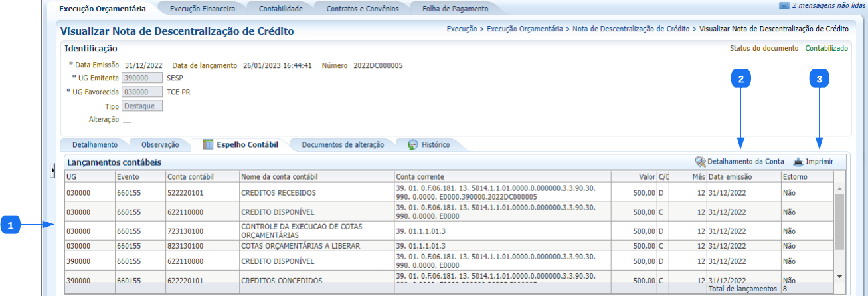Expand the left side panel arrow

52,172
